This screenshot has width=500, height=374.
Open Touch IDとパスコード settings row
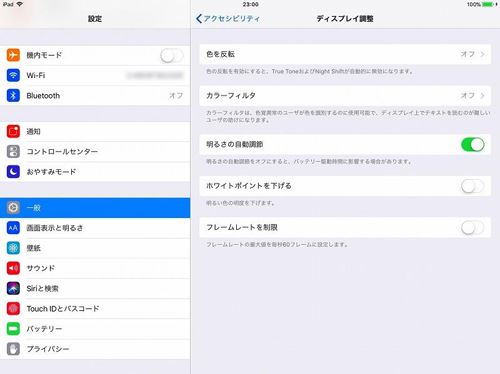[x=95, y=309]
